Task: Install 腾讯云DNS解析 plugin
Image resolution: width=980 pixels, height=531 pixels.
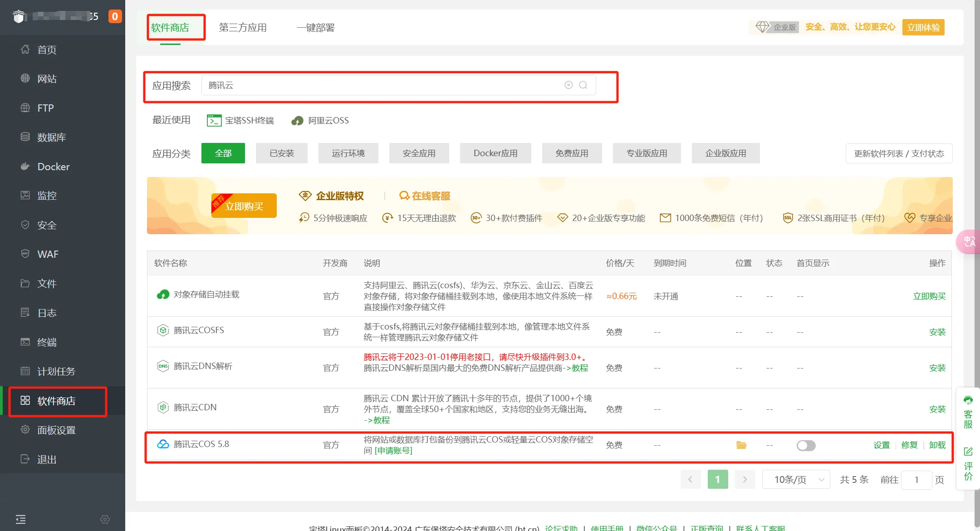Action: (937, 368)
